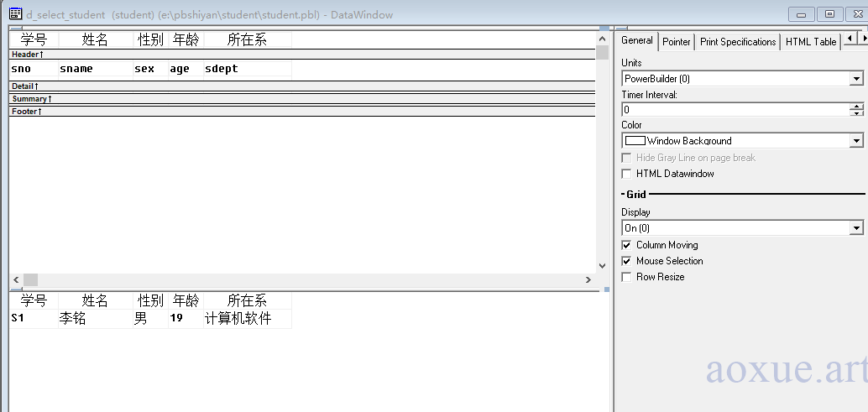Click design view scroll up arrow
This screenshot has height=412, width=868.
point(602,39)
